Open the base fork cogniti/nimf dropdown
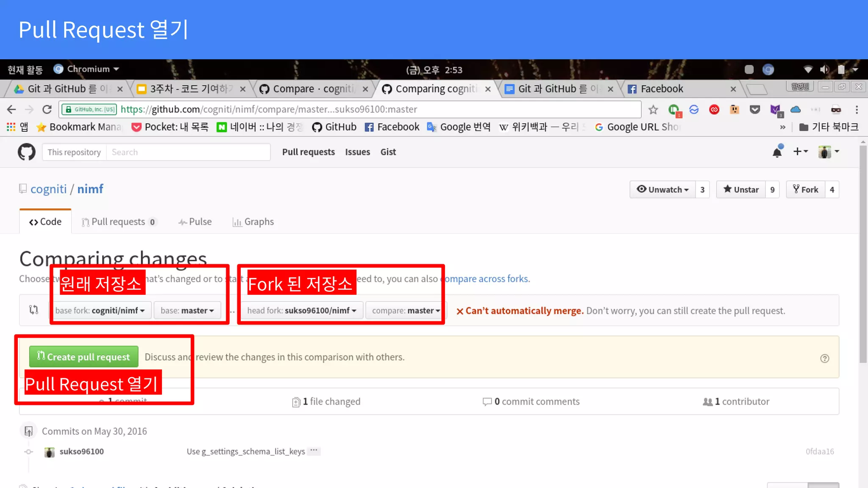 (100, 311)
